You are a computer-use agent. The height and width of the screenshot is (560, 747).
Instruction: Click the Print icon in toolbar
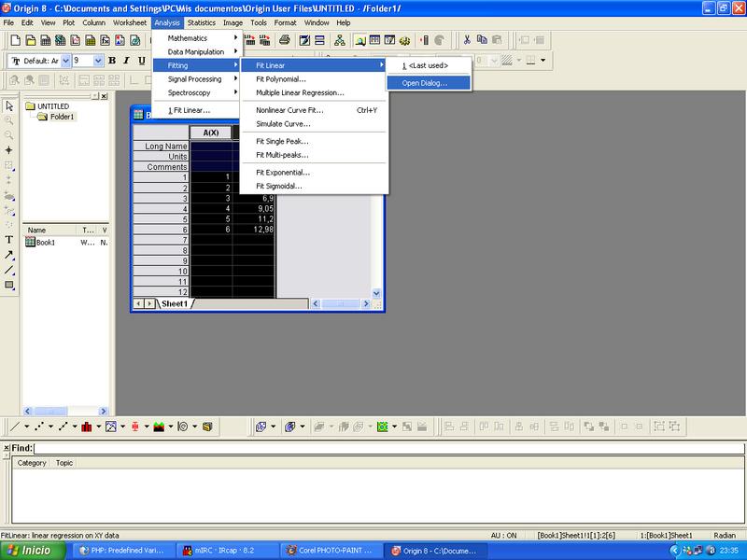(286, 40)
